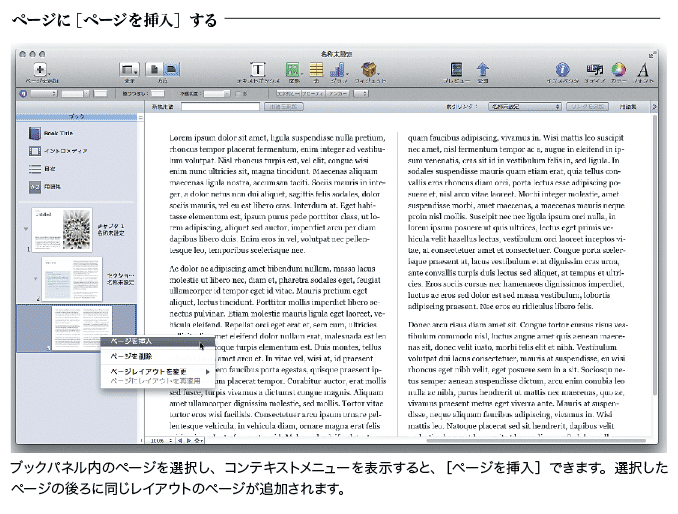Screen dimensions: 678x514
Task: Click the glossary label at right
Action: [x=627, y=106]
